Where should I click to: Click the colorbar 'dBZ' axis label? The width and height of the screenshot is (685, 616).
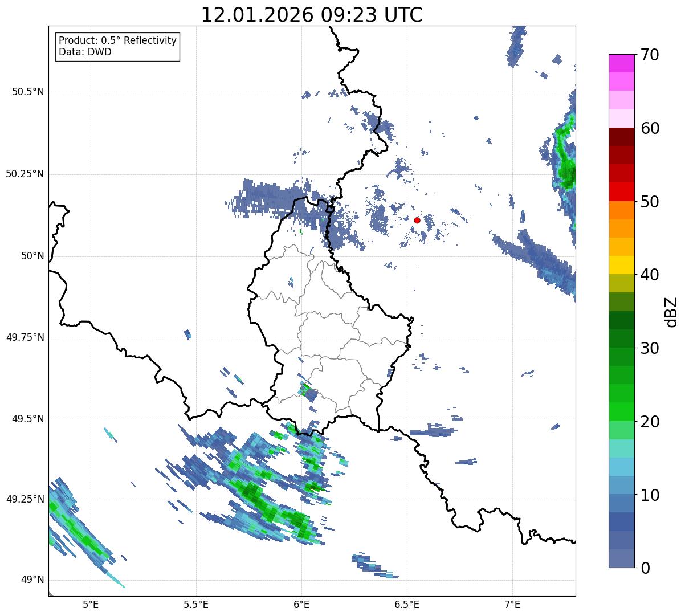(671, 312)
